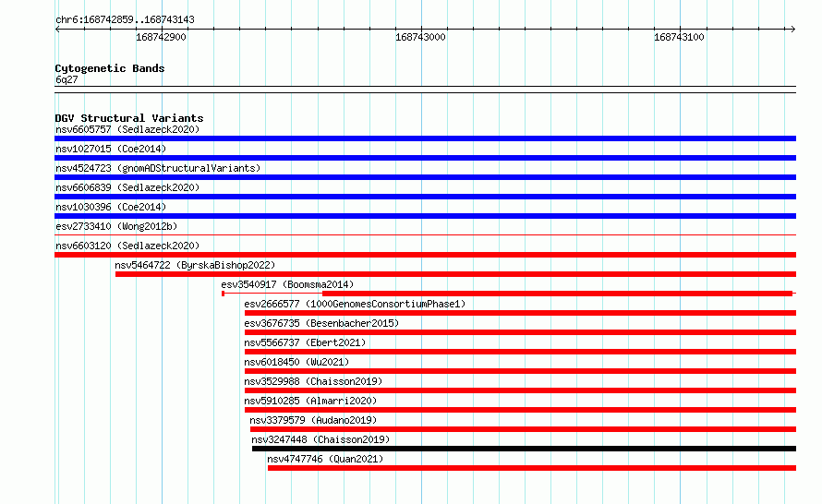Select the red bar under nsv5464722
822x504 pixels.
tap(455, 274)
